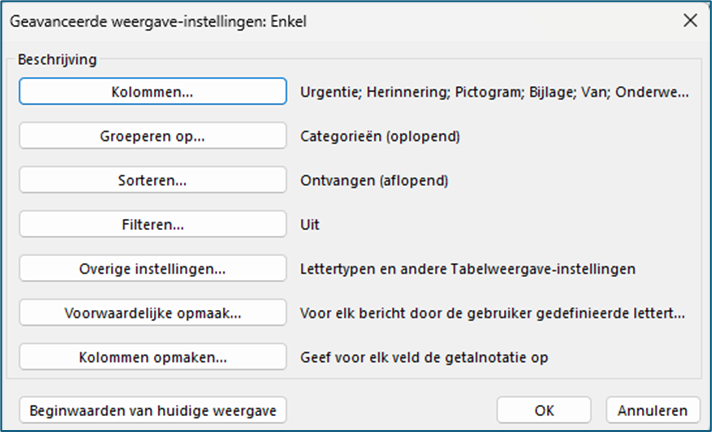Click the Beschrijving group label
Viewport: 712px width, 432px height.
[57, 59]
